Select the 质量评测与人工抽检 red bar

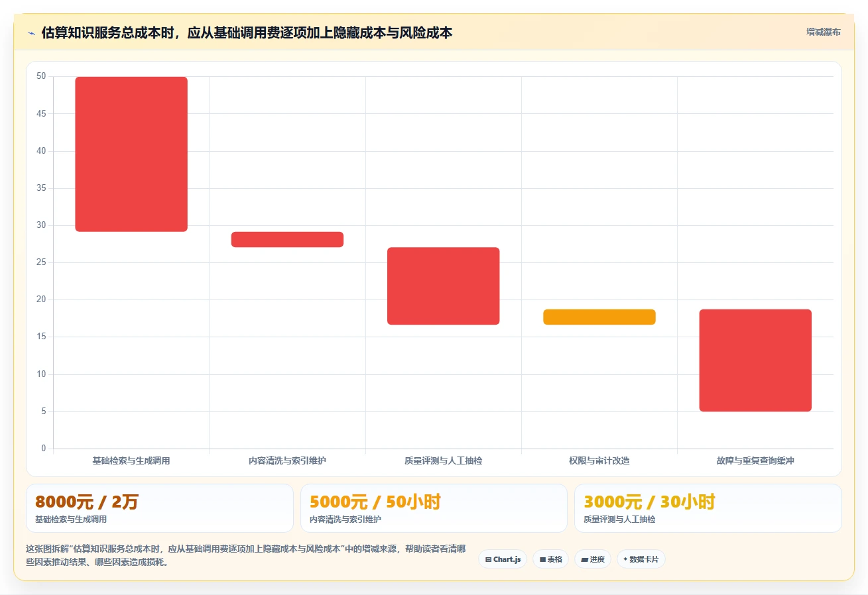(x=443, y=286)
